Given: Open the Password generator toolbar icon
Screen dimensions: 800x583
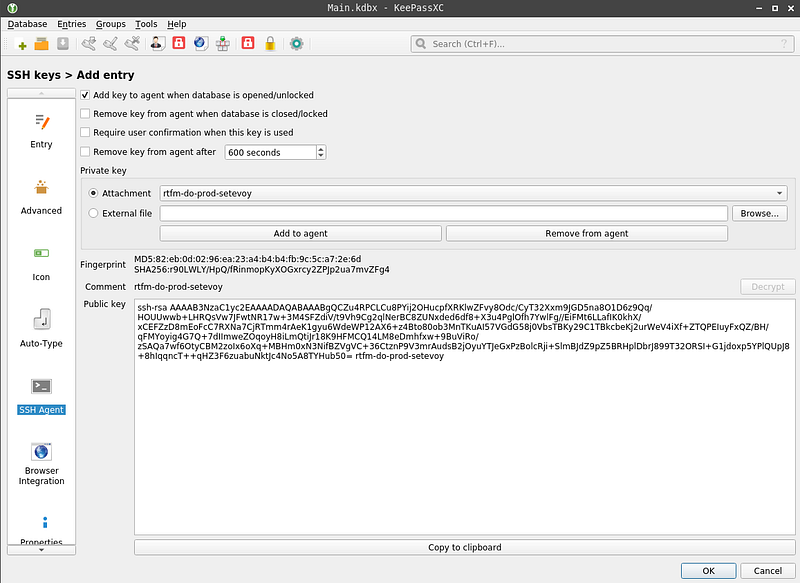Looking at the screenshot, I should click(248, 43).
